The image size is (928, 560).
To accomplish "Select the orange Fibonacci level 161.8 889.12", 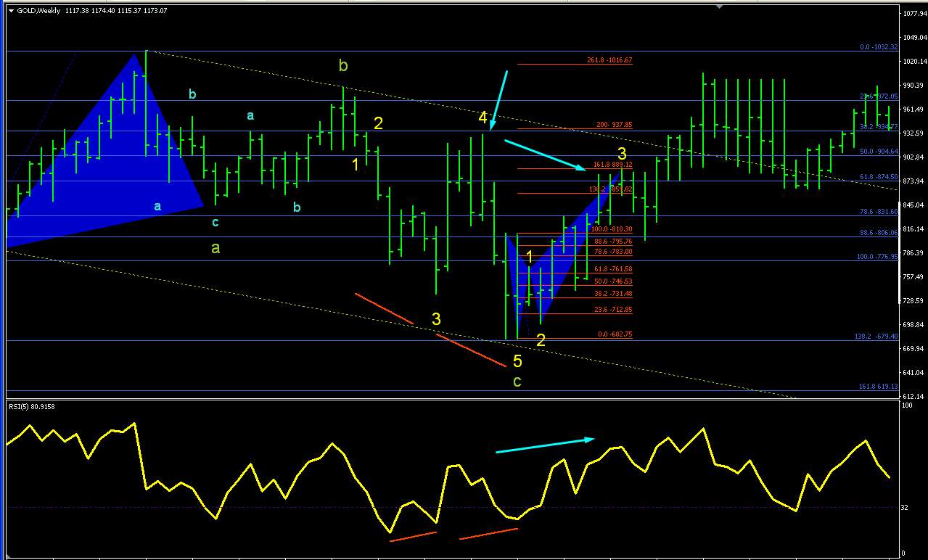I will tap(612, 165).
